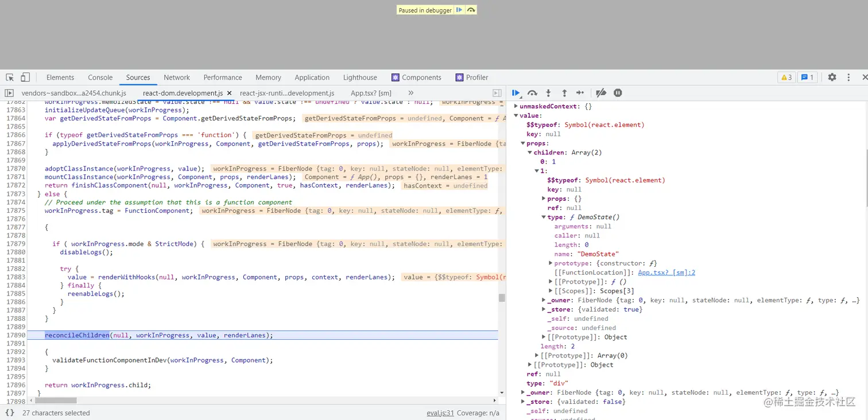Show more source tabs with chevron
The height and width of the screenshot is (420, 868).
tap(411, 93)
